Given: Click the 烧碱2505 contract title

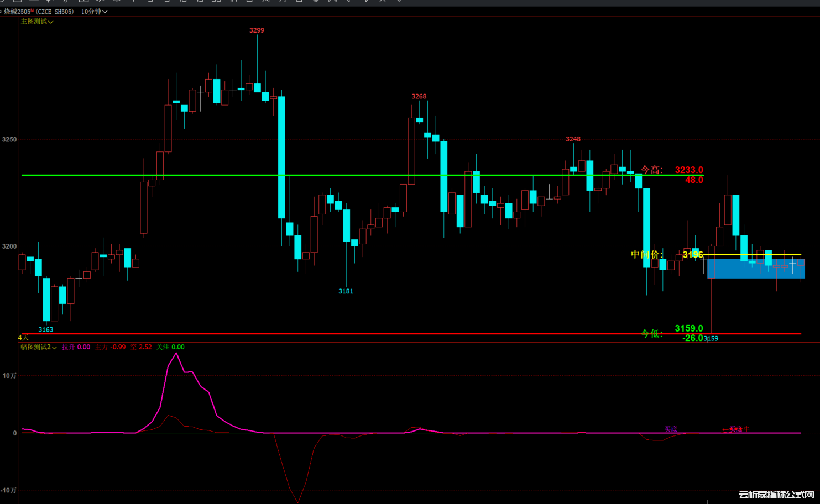Looking at the screenshot, I should click(x=19, y=12).
